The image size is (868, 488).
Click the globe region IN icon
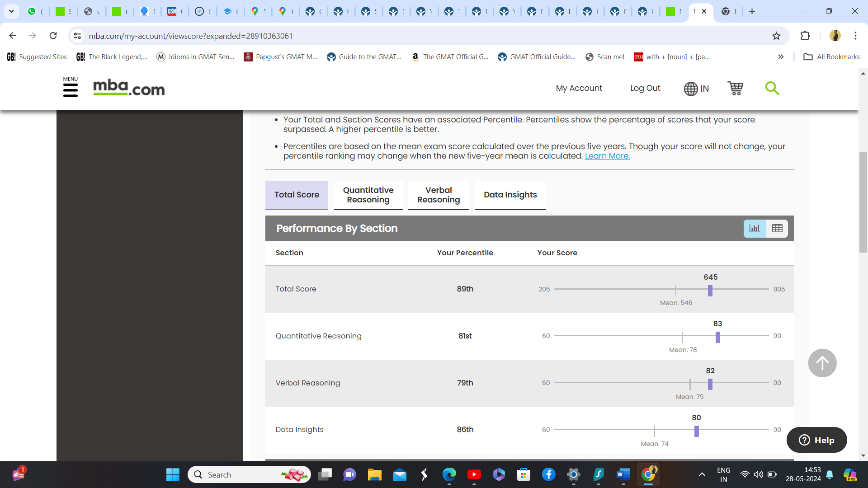[696, 89]
